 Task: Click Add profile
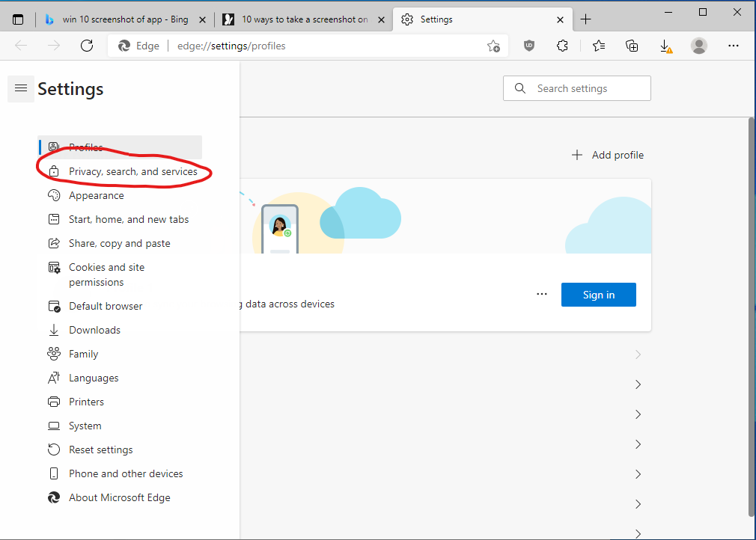[x=608, y=155]
